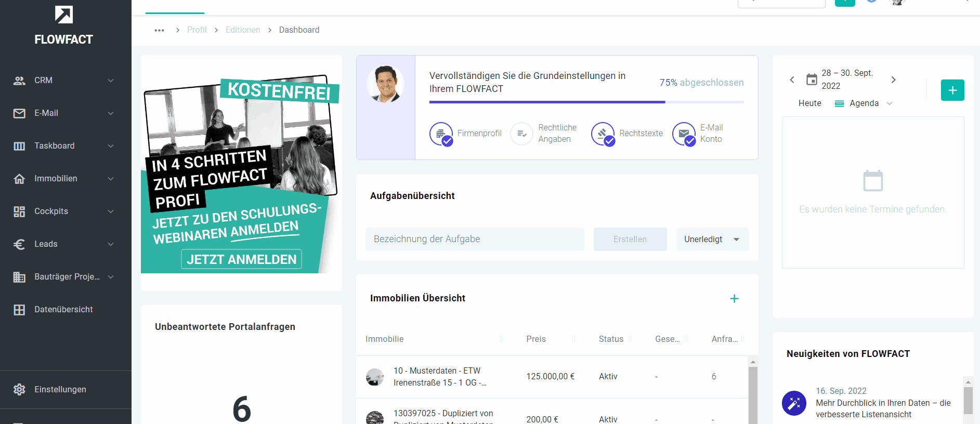The width and height of the screenshot is (980, 424).
Task: Click the Taskboard columns icon
Action: pyautogui.click(x=19, y=146)
